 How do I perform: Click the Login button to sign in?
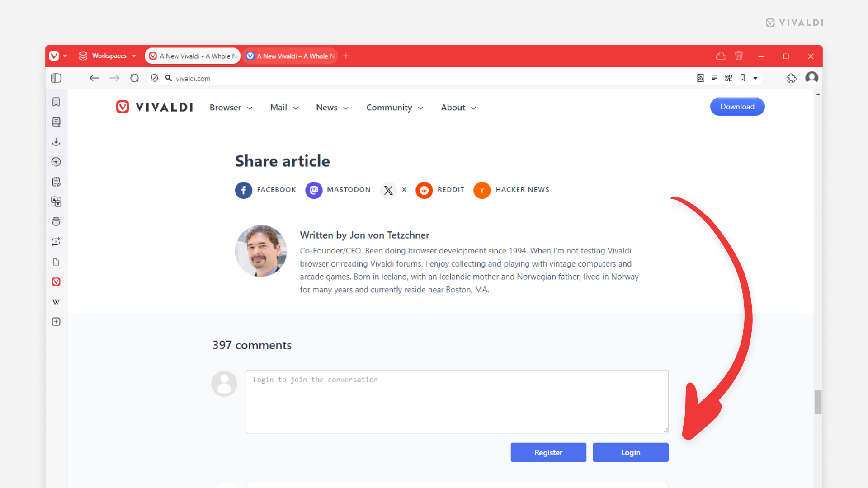[631, 452]
